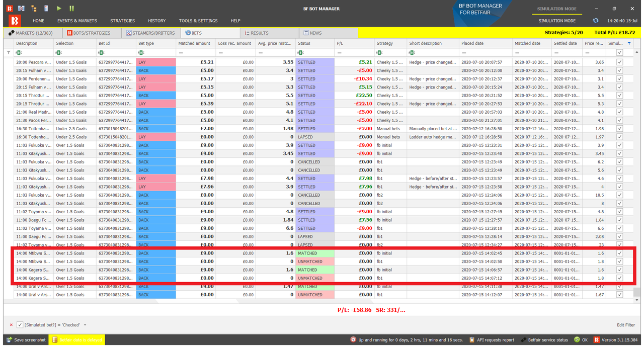Sort by the Placed date column header
Screen dimensions: 644x348
tap(486, 44)
